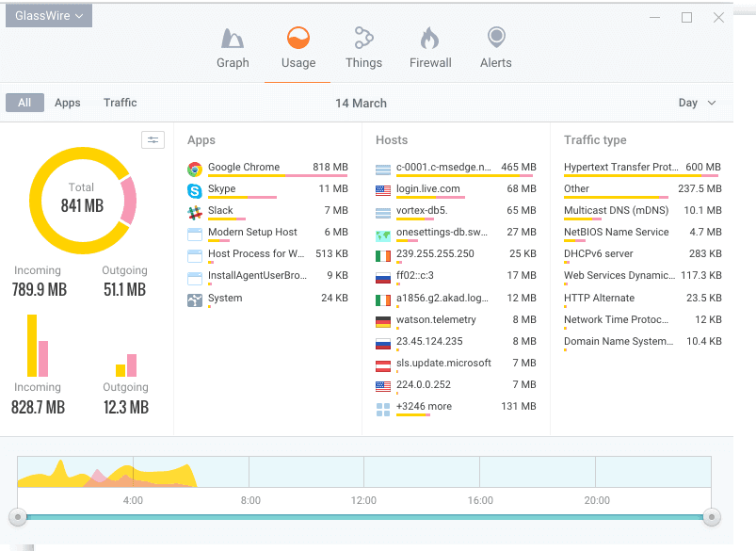Click the Modern Setup Host icon

(x=195, y=235)
